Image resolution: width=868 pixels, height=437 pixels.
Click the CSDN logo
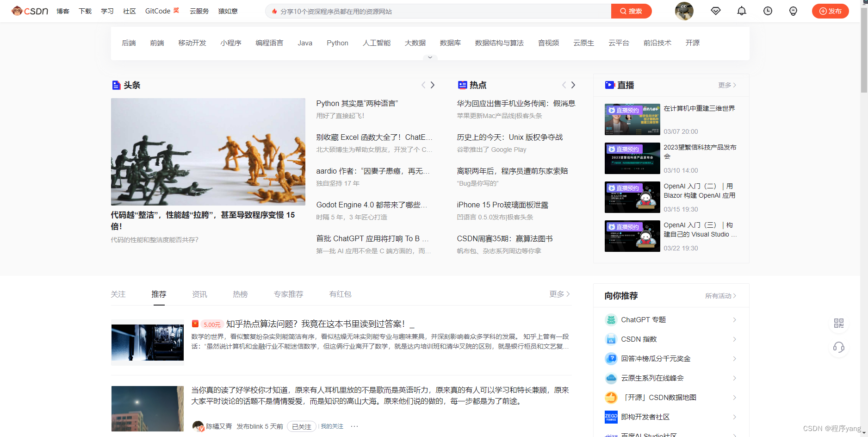coord(30,11)
